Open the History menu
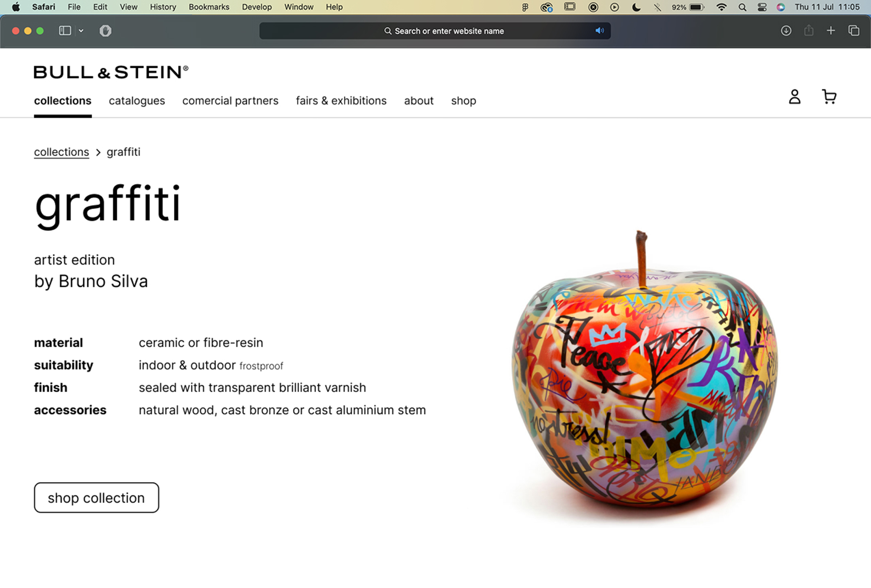Viewport: 871px width, 588px height. click(x=163, y=7)
